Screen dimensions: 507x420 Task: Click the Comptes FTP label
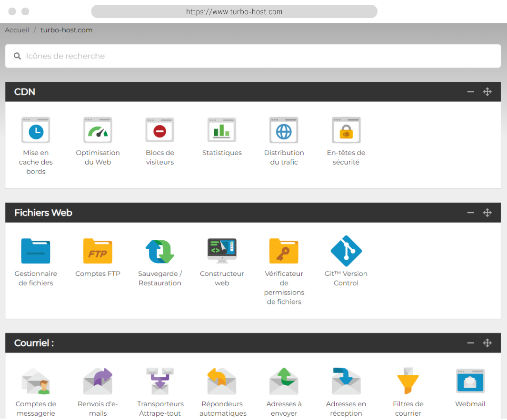(98, 274)
